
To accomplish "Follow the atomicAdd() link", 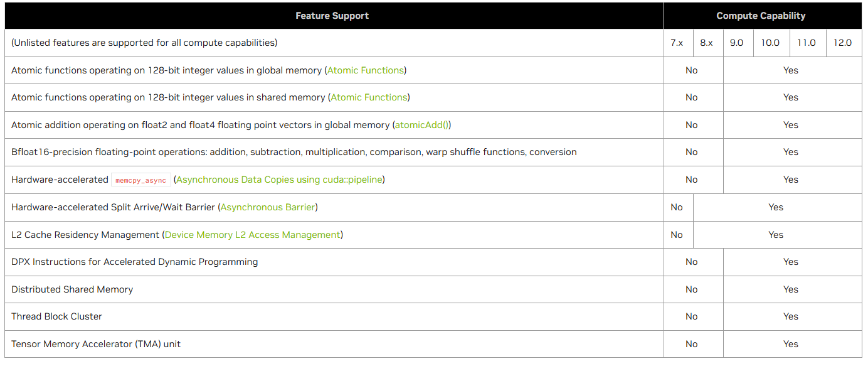I will pyautogui.click(x=421, y=125).
